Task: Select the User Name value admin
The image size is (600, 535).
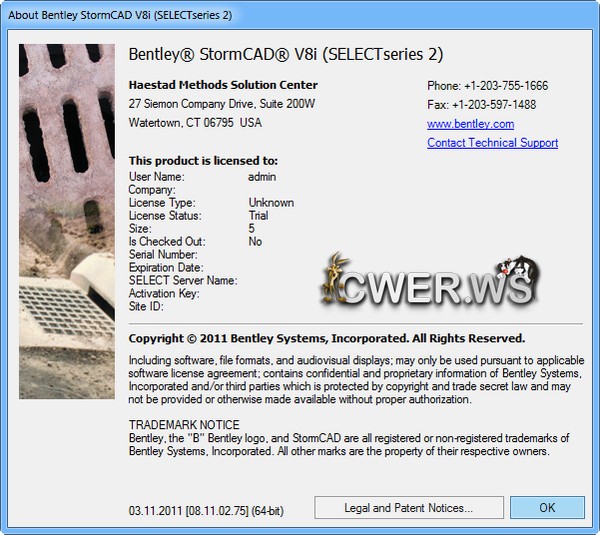Action: click(262, 177)
